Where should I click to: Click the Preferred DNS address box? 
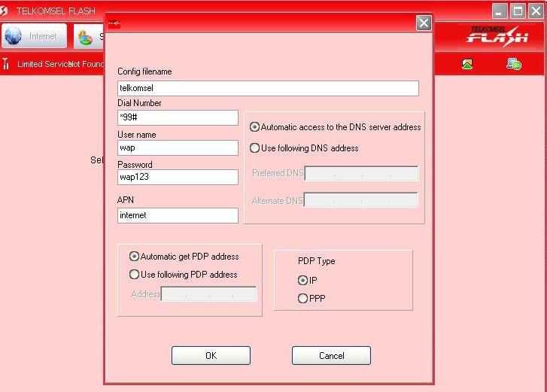click(361, 173)
